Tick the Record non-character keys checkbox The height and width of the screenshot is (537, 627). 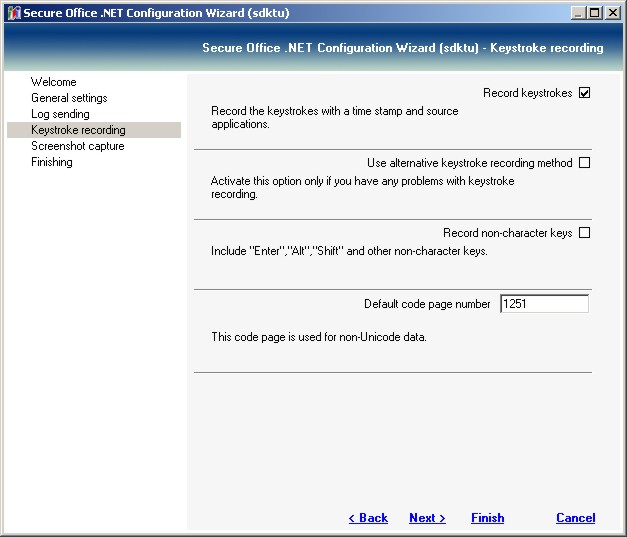585,233
